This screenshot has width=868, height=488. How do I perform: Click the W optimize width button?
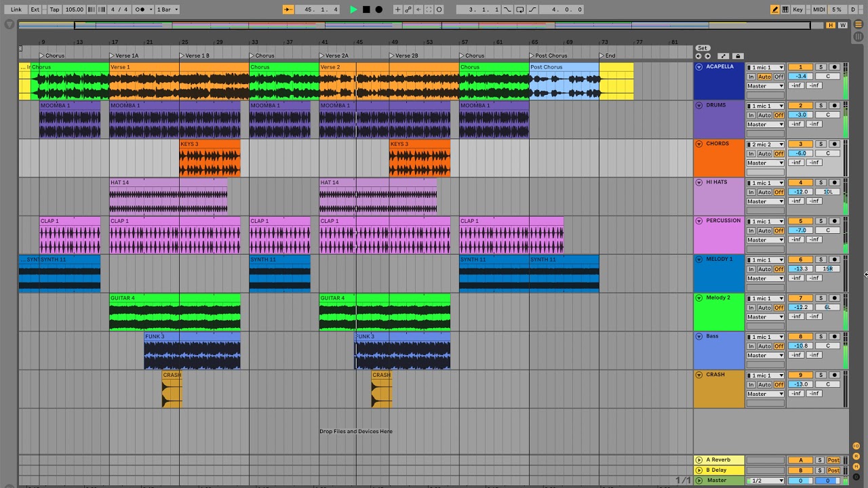(843, 25)
